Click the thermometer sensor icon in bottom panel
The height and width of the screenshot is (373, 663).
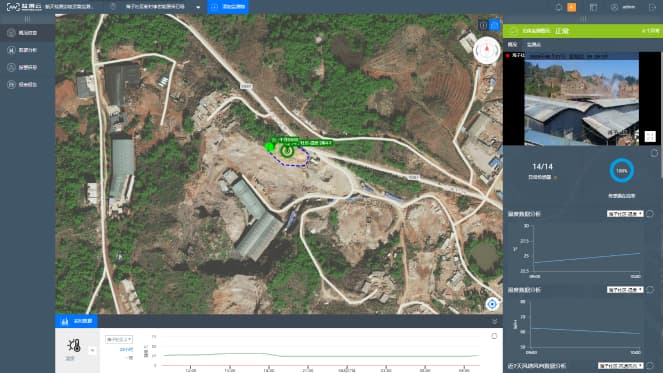pyautogui.click(x=74, y=346)
